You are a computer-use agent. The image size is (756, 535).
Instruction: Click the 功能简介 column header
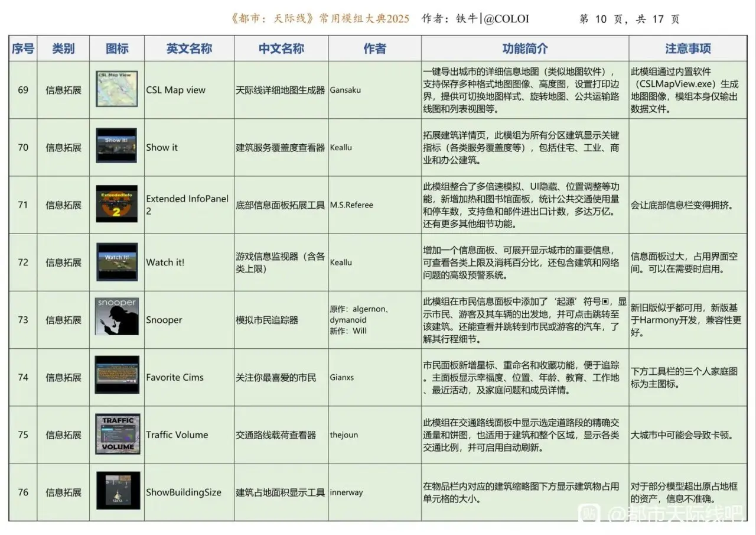(x=524, y=49)
